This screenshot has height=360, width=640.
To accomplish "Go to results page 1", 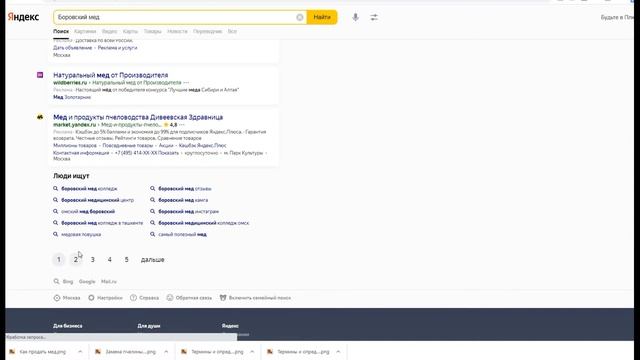I will pyautogui.click(x=59, y=260).
